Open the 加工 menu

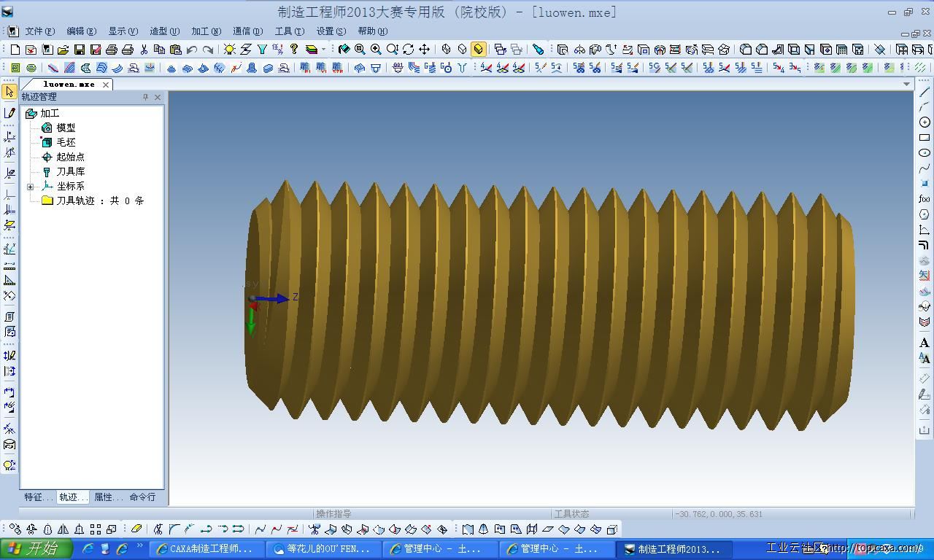tap(206, 31)
